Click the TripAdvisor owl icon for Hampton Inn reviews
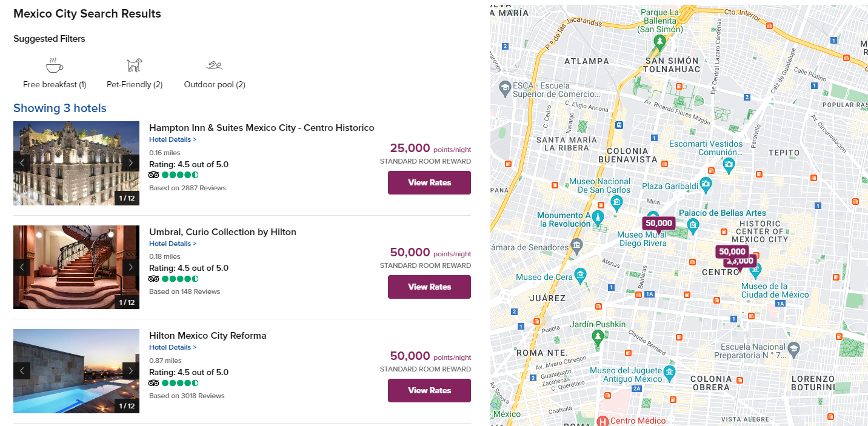This screenshot has height=426, width=868. [x=154, y=175]
